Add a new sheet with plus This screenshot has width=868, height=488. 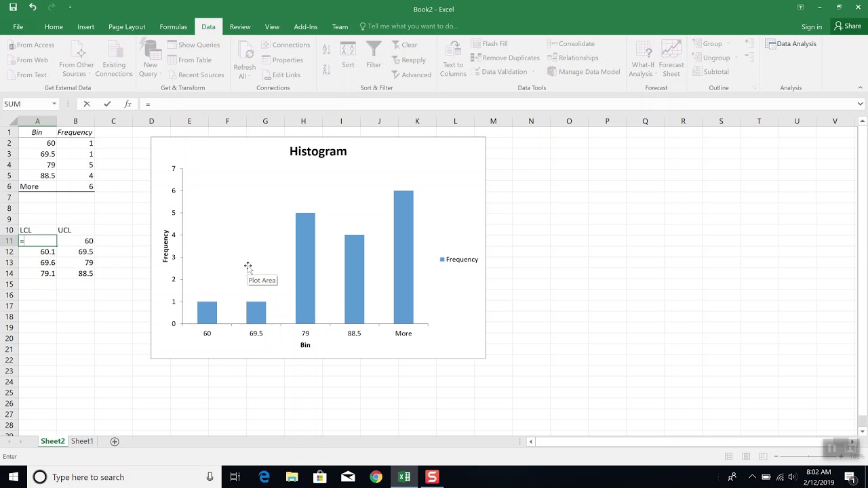tap(115, 441)
